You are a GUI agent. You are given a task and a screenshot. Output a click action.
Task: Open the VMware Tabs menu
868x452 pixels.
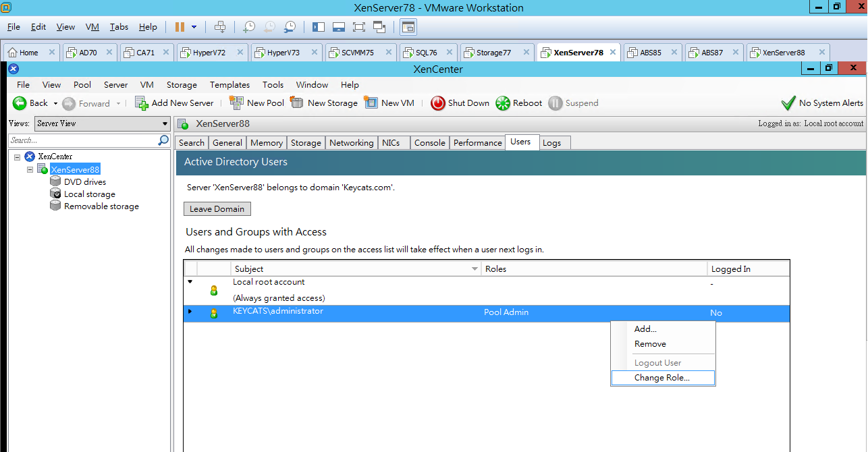click(x=119, y=27)
